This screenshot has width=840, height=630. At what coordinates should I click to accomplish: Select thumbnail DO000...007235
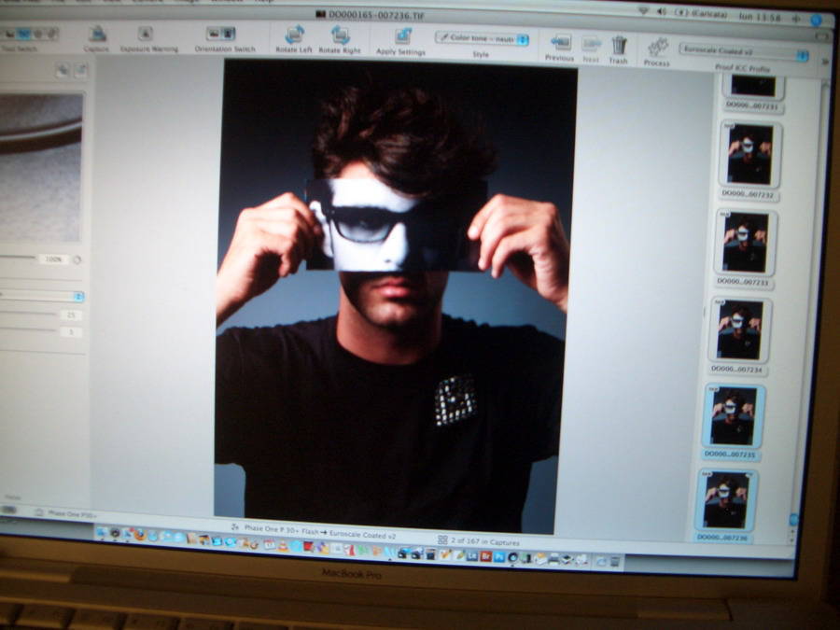point(734,416)
